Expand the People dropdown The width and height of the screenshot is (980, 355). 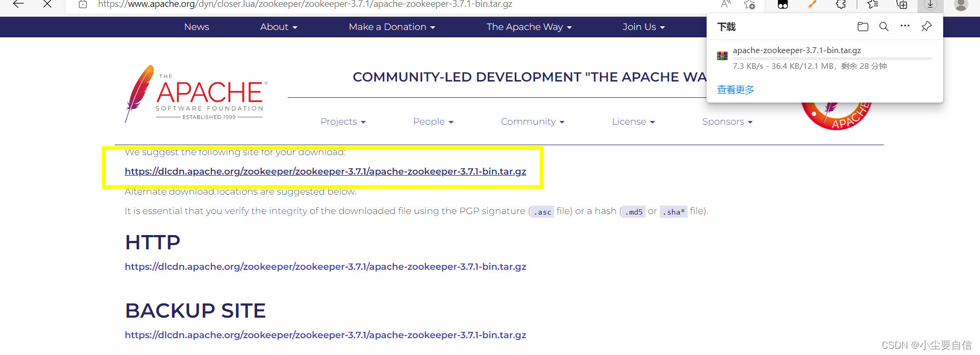433,121
